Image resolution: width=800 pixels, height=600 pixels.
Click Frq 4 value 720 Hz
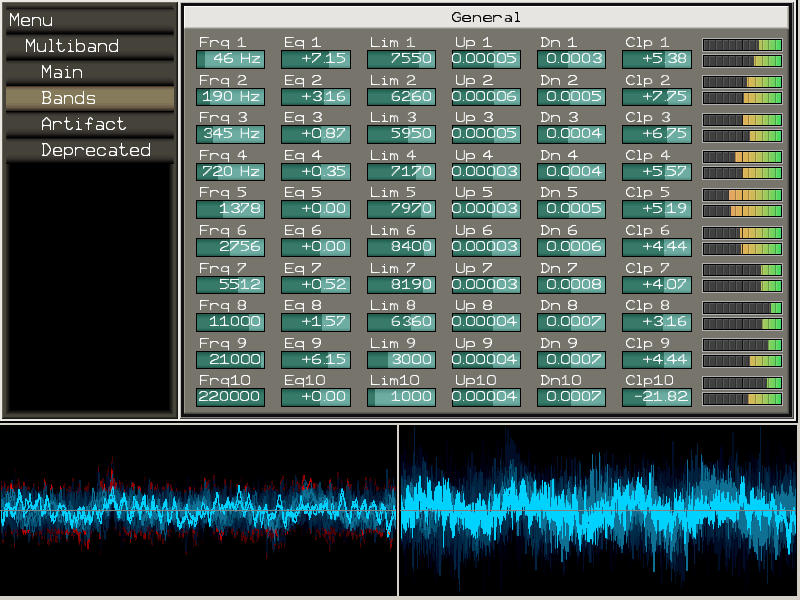click(231, 171)
